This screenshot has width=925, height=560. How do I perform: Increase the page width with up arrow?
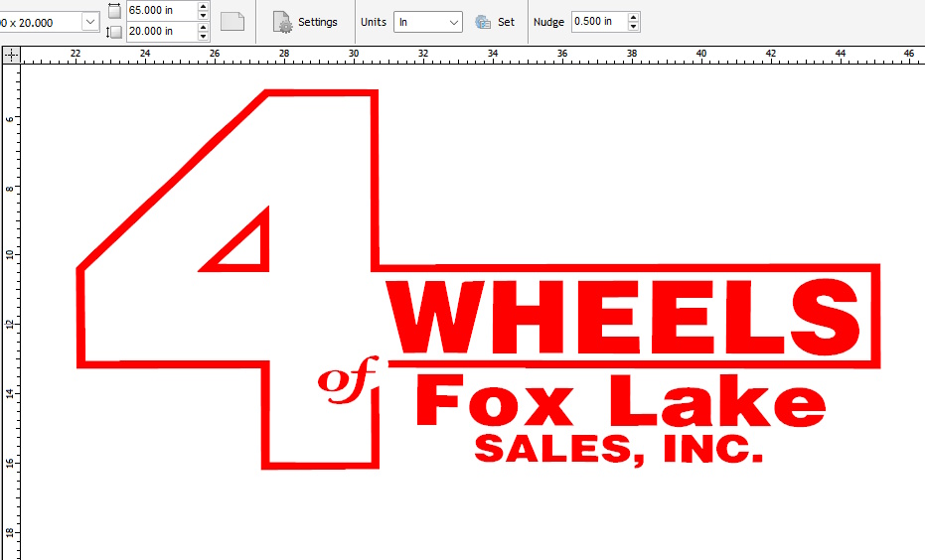point(204,6)
